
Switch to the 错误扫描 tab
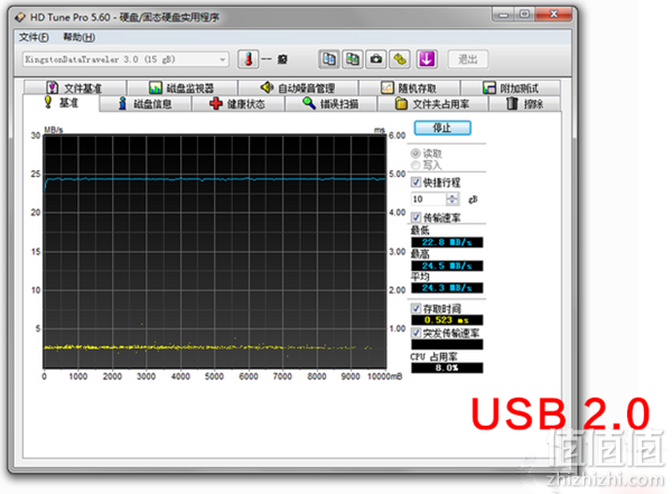(331, 104)
